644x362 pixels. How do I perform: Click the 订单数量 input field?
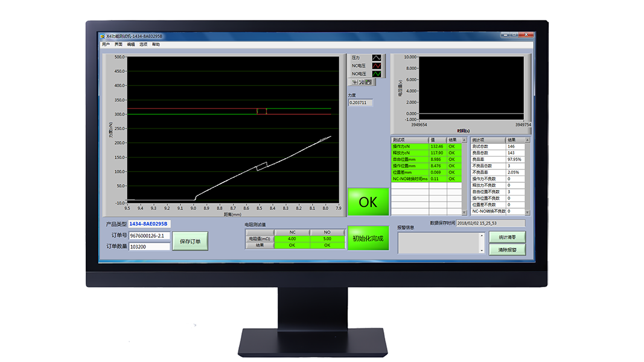click(150, 246)
